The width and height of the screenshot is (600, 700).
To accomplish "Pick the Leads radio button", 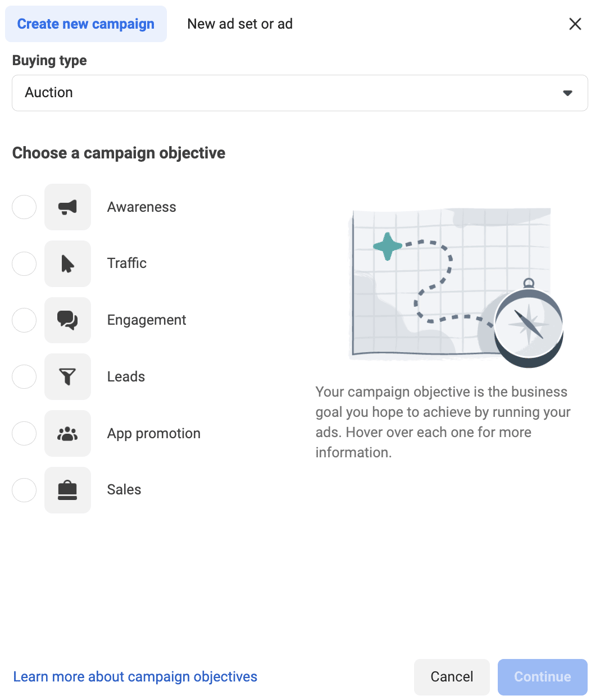I will [x=24, y=377].
